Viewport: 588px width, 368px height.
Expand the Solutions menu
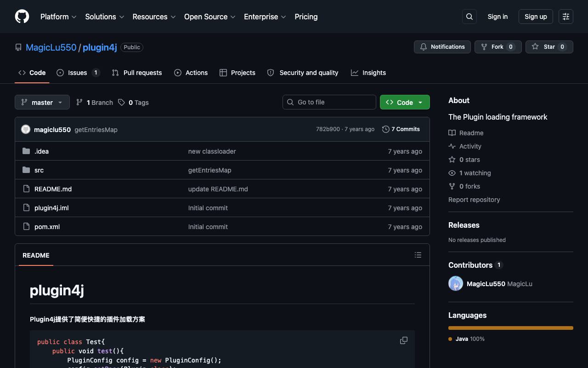pyautogui.click(x=105, y=17)
